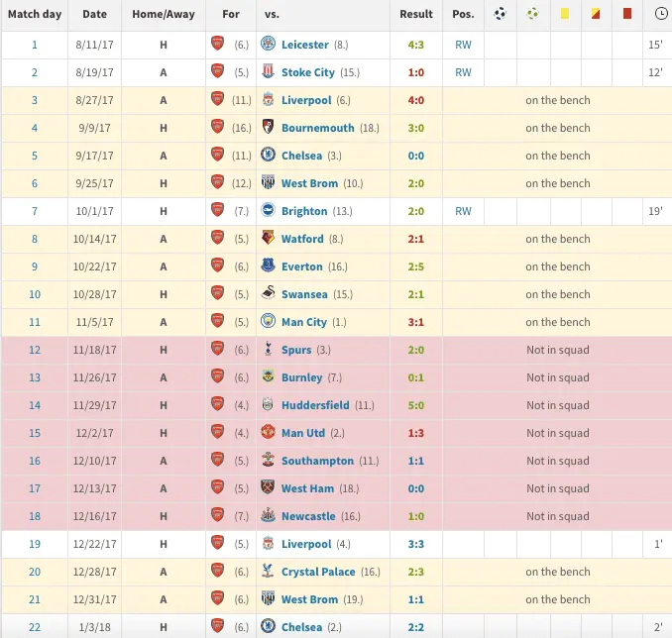Click the second yellow card column icon
The image size is (672, 638).
click(596, 14)
